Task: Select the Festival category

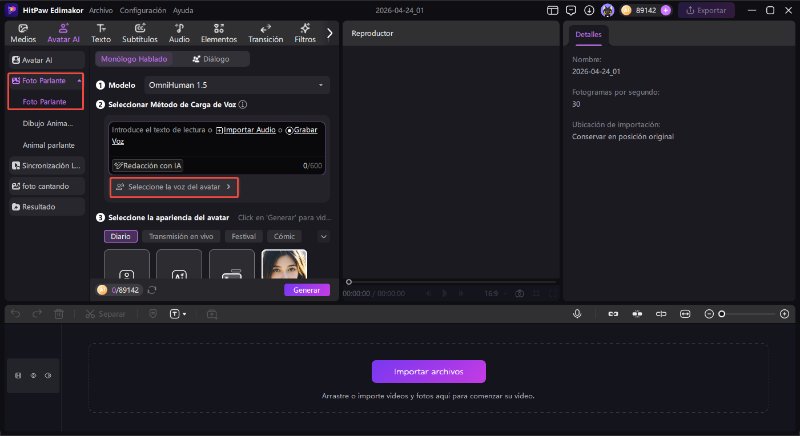Action: [x=243, y=236]
